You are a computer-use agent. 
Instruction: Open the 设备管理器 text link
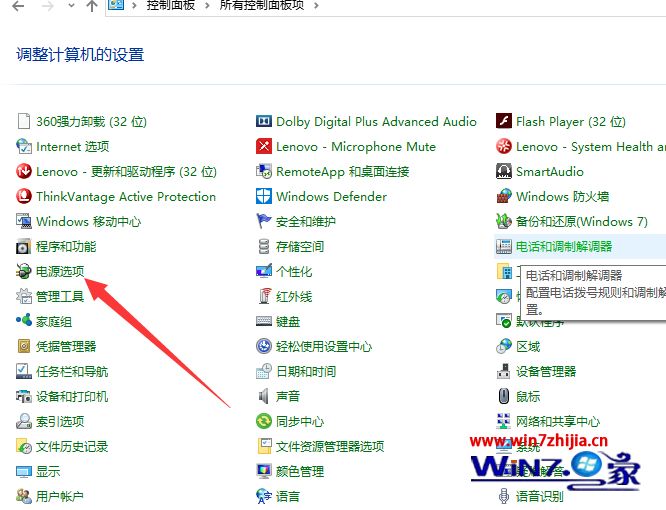tap(546, 372)
